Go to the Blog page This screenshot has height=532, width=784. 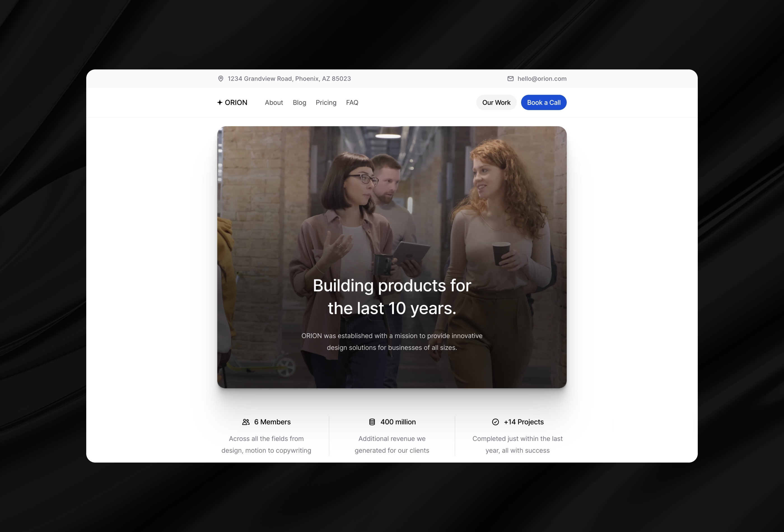tap(299, 102)
